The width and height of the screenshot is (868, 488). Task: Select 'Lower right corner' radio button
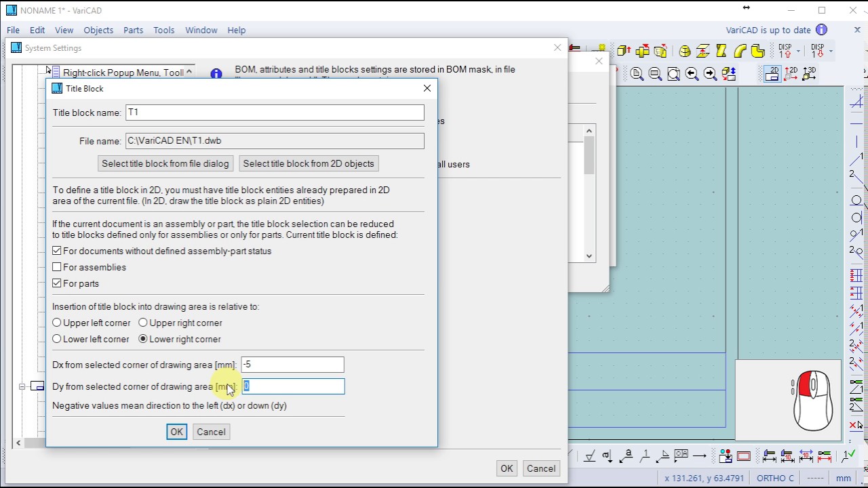point(143,339)
